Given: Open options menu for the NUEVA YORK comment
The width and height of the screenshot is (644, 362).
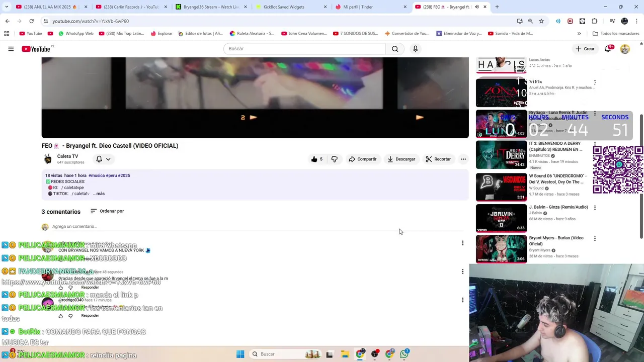Looking at the screenshot, I should coord(462,243).
